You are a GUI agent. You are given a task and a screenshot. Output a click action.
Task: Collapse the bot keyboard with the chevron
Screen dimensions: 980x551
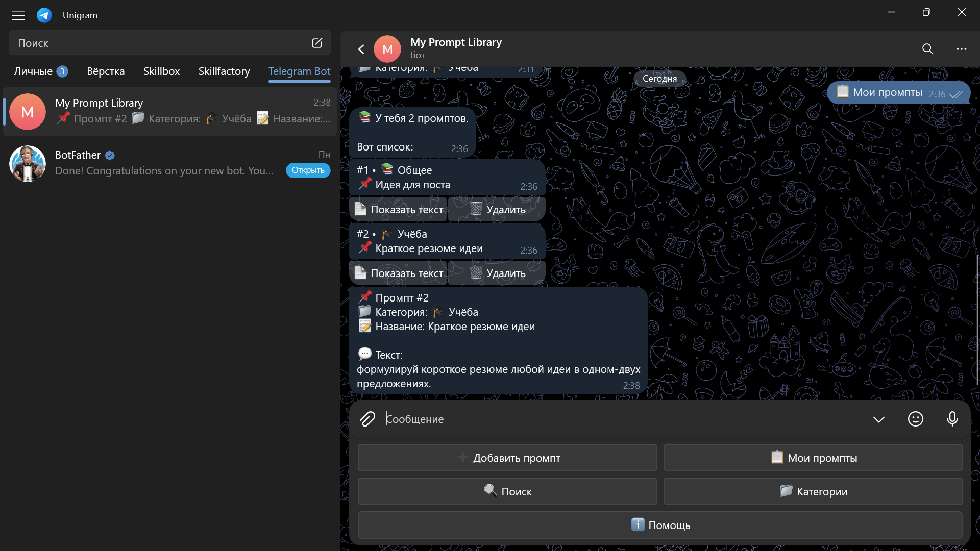[878, 419]
